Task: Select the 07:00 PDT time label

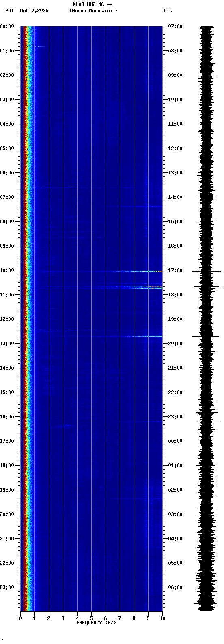Action: [7, 197]
